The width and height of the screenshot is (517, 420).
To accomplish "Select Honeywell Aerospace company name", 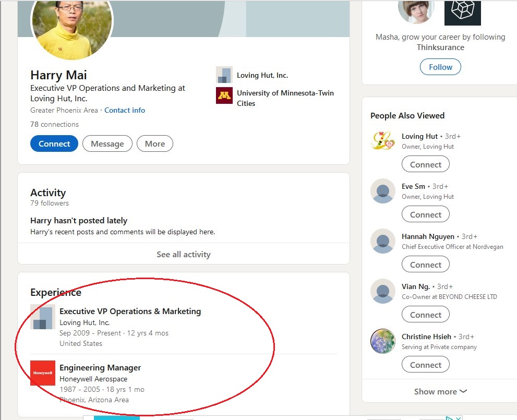I will click(x=93, y=379).
